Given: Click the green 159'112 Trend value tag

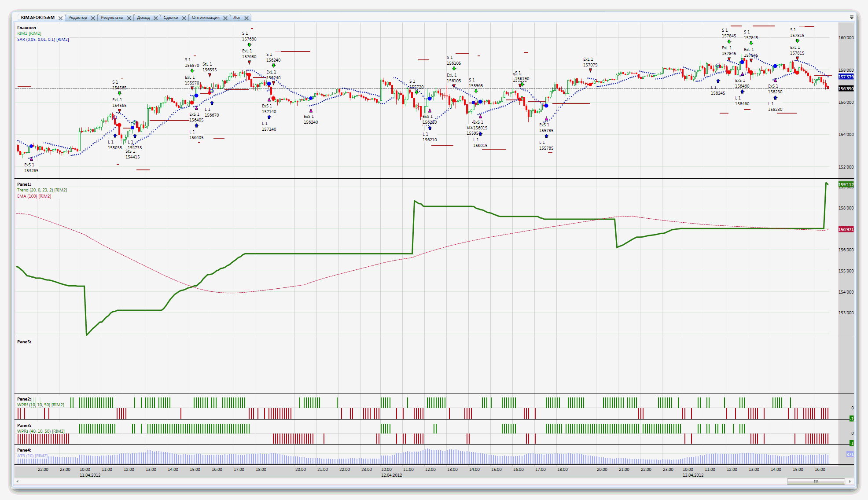Looking at the screenshot, I should [x=846, y=185].
